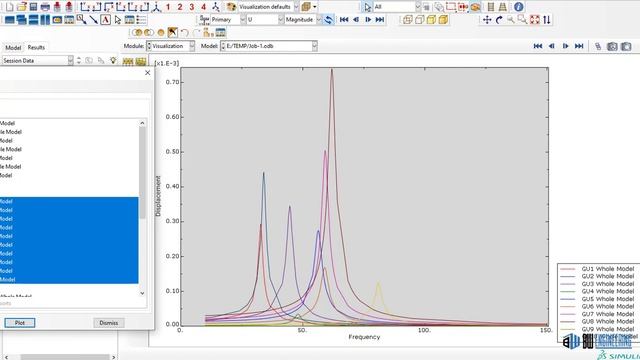Open the Magnitude component dropdown
Screen dimensions: 640x360
pyautogui.click(x=318, y=20)
